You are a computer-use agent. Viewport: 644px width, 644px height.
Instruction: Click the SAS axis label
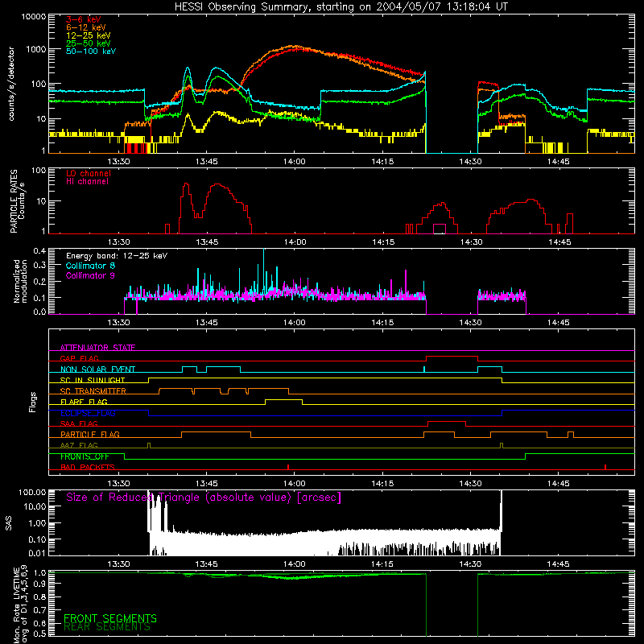[9, 522]
